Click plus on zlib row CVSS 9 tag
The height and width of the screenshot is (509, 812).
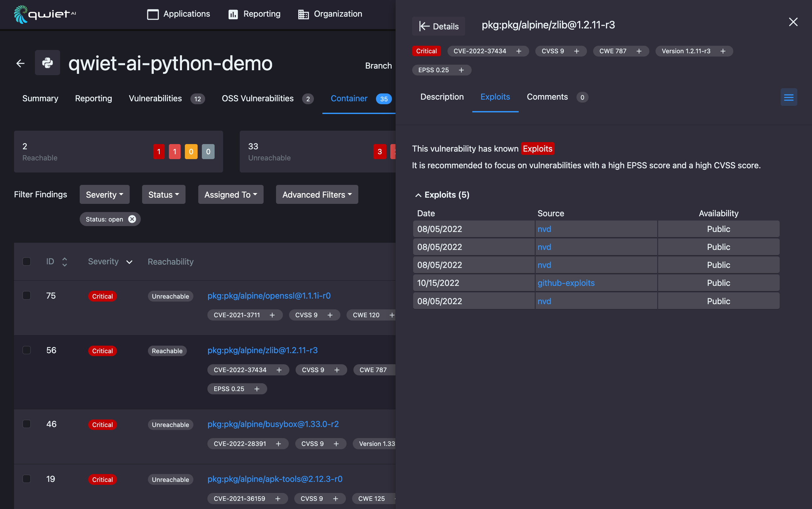(337, 370)
